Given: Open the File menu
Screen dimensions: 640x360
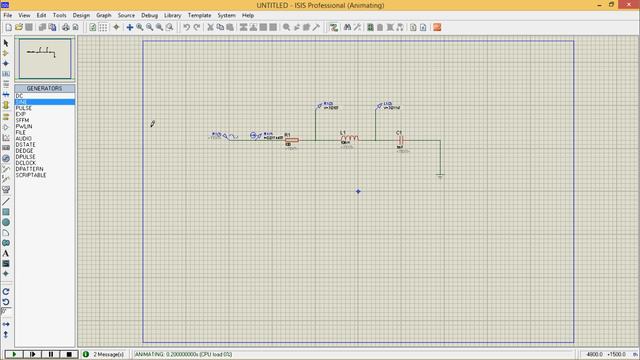Looking at the screenshot, I should [7, 15].
